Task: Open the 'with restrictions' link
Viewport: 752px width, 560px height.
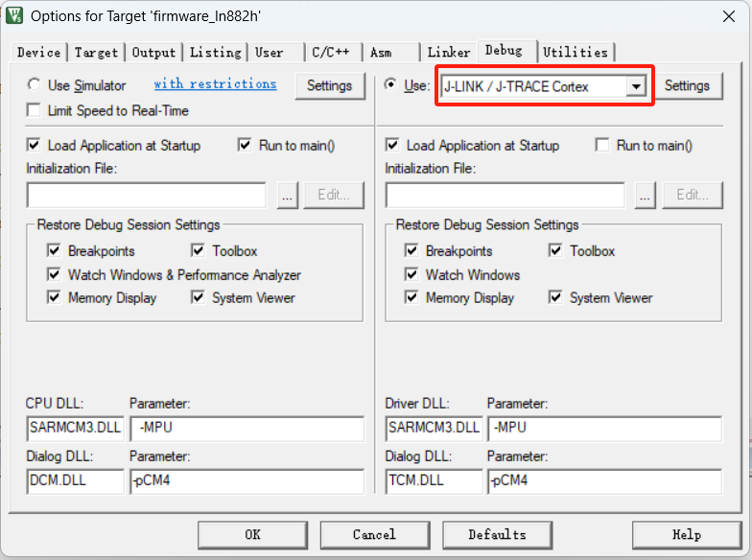Action: pos(215,84)
